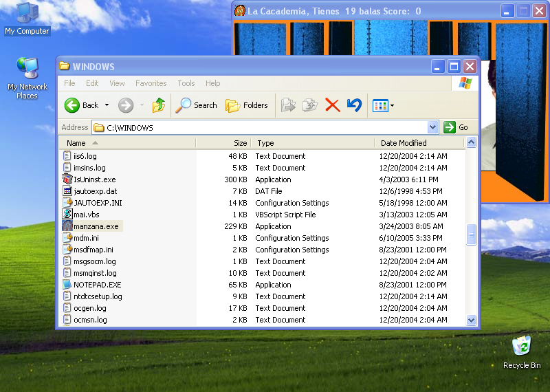Open the File menu
The image size is (550, 392).
tap(69, 83)
